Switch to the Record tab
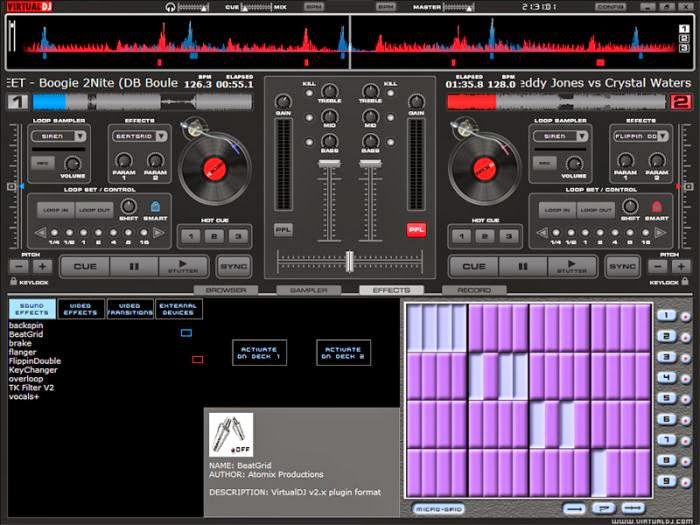The width and height of the screenshot is (700, 525). click(x=474, y=290)
